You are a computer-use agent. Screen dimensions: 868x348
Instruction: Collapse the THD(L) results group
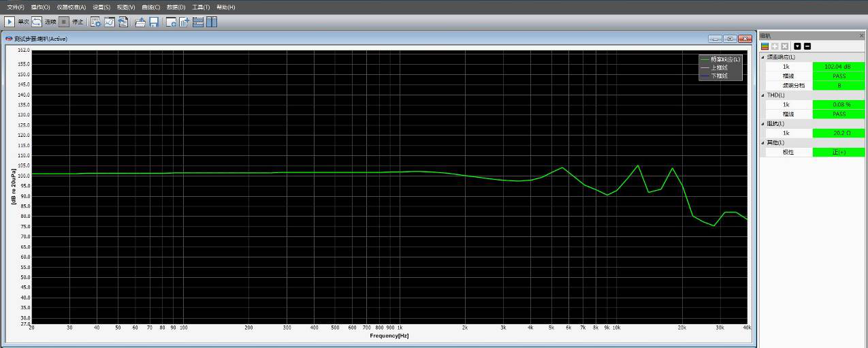point(763,95)
